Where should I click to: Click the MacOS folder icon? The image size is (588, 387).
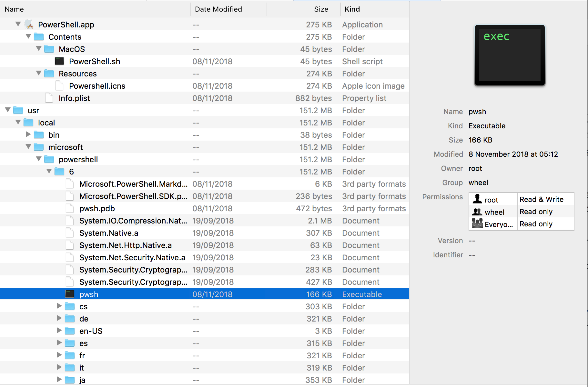point(49,49)
